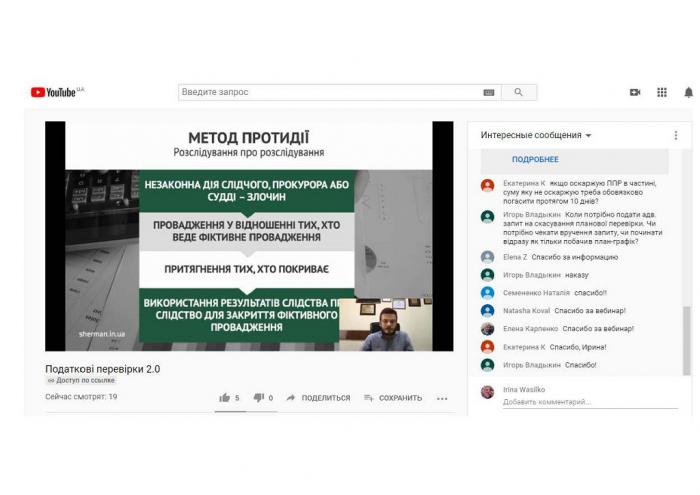The height and width of the screenshot is (495, 700).
Task: Click the Добавить комментарий chat input
Action: (580, 402)
